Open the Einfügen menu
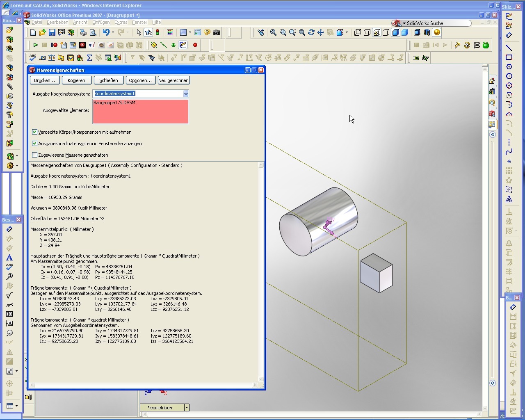Image resolution: width=525 pixels, height=420 pixels. pos(101,22)
